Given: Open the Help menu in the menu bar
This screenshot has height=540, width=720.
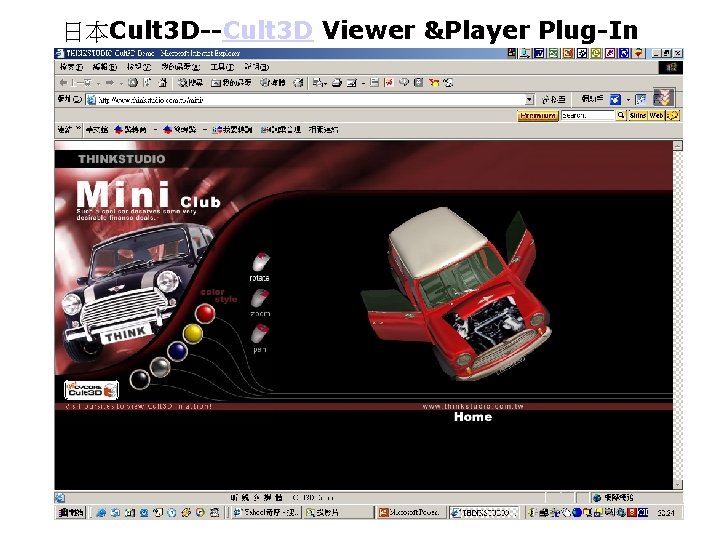Looking at the screenshot, I should tap(256, 67).
